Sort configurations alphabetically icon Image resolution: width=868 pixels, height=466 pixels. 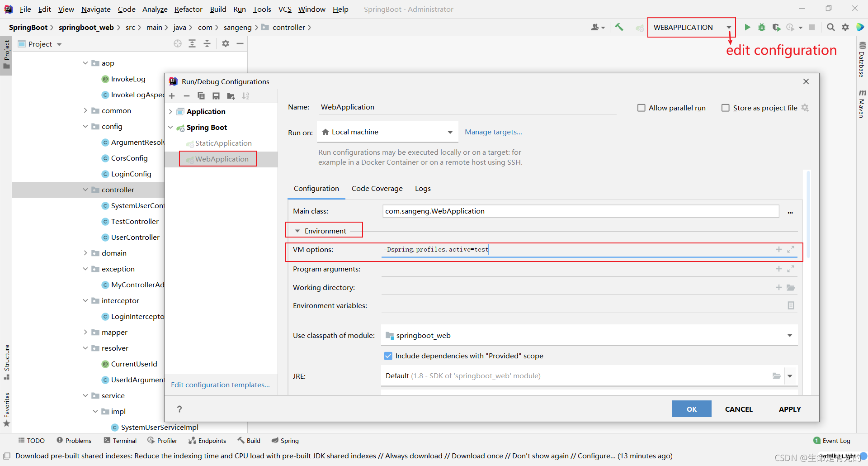[245, 96]
